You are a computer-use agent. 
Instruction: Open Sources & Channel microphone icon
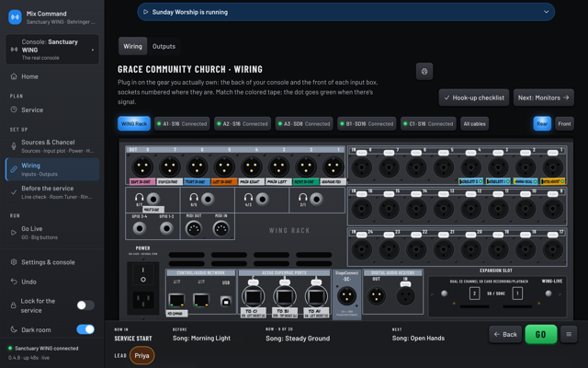pyautogui.click(x=14, y=146)
